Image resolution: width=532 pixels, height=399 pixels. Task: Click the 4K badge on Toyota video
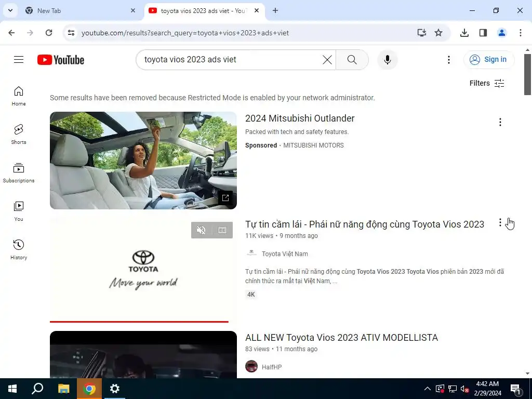(251, 295)
